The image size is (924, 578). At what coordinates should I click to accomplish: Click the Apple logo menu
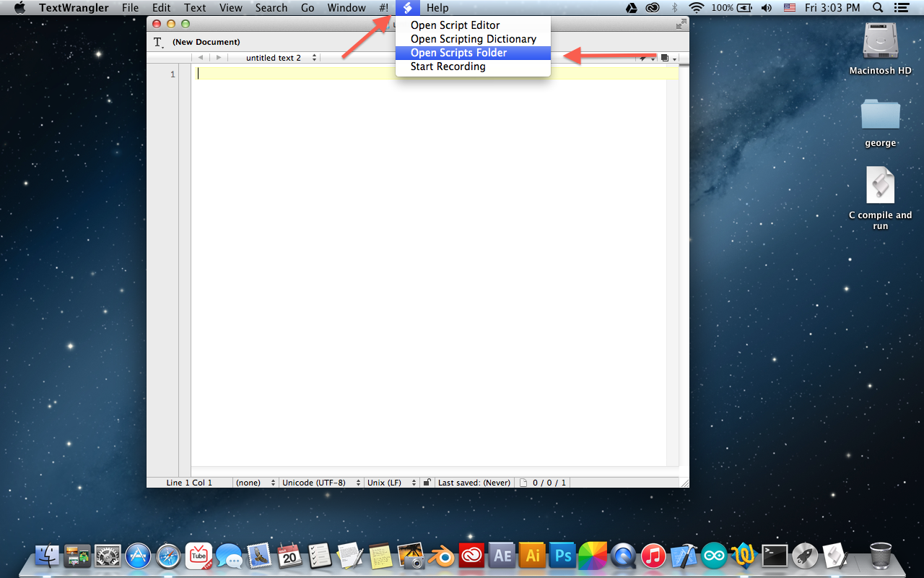(19, 8)
